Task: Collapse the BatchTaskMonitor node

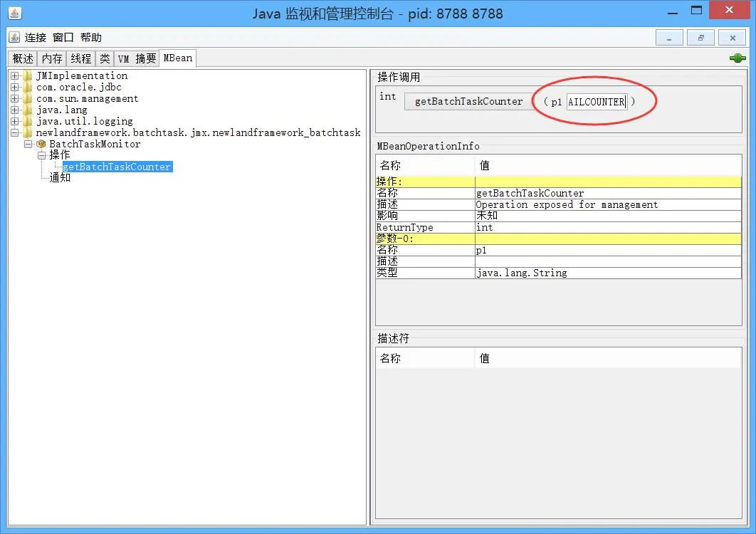Action: (28, 144)
